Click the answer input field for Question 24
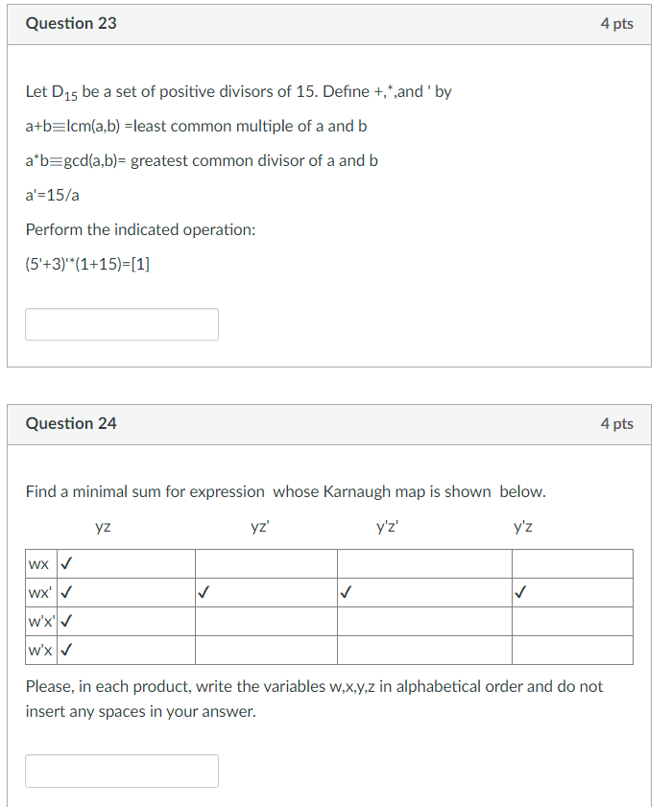Screen dimensions: 672x807 pyautogui.click(x=121, y=771)
